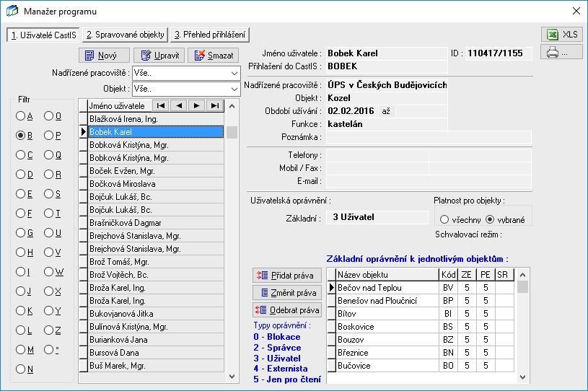Viewport: 588px width, 391px height.
Task: Switch to the Uživatelé CastIS tab
Action: pos(43,35)
